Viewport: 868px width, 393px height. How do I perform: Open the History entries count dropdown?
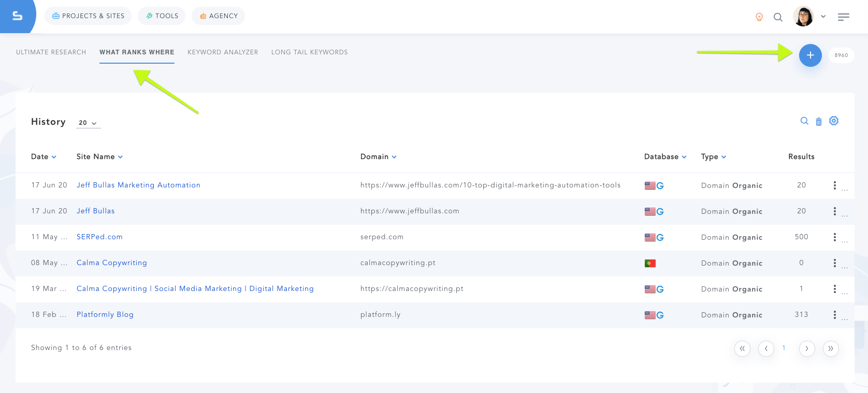88,123
